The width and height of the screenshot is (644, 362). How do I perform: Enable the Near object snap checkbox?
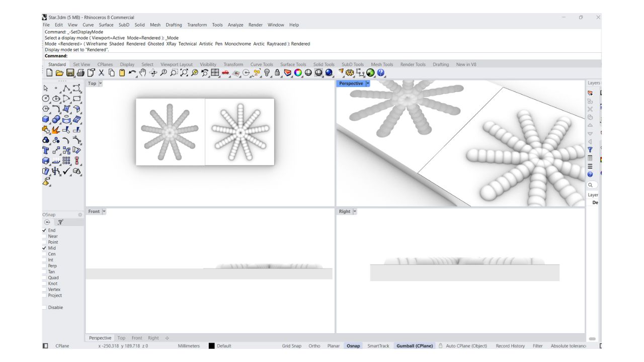[44, 236]
